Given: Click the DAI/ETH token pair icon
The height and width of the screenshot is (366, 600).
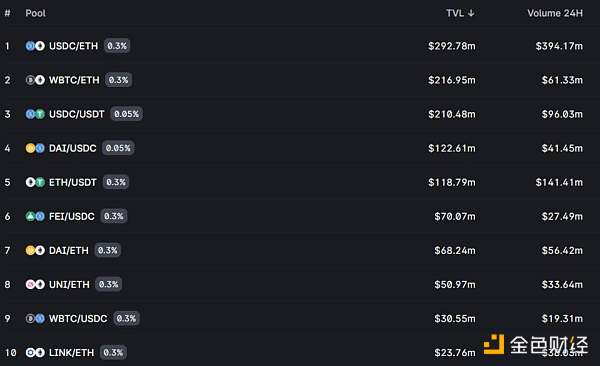Looking at the screenshot, I should [35, 250].
